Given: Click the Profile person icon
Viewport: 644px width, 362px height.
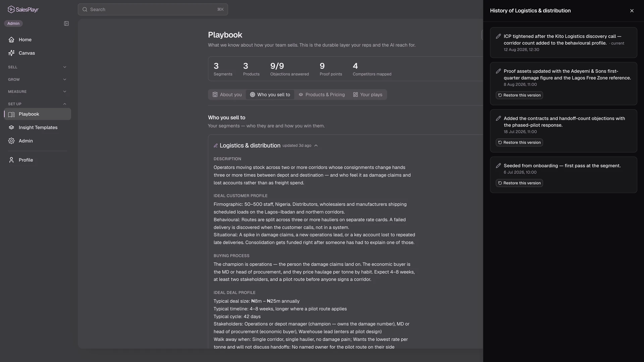Looking at the screenshot, I should (x=11, y=160).
